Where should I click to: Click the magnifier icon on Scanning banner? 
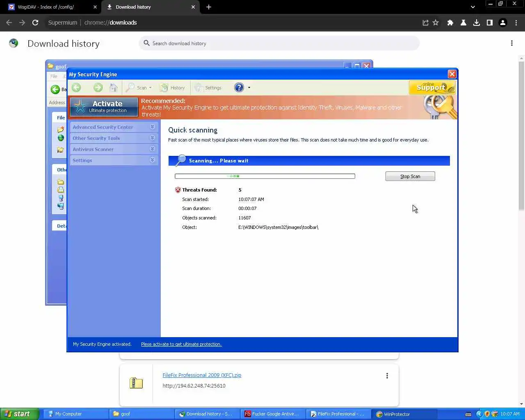pyautogui.click(x=180, y=160)
